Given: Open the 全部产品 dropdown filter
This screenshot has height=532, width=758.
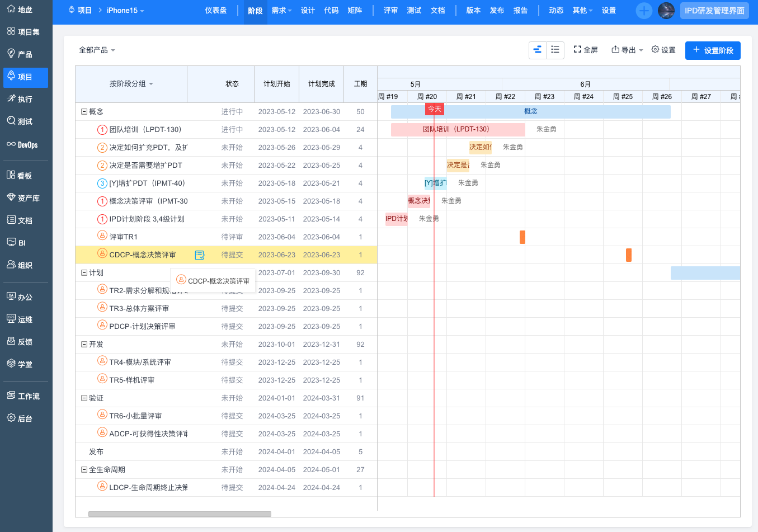Looking at the screenshot, I should click(97, 50).
